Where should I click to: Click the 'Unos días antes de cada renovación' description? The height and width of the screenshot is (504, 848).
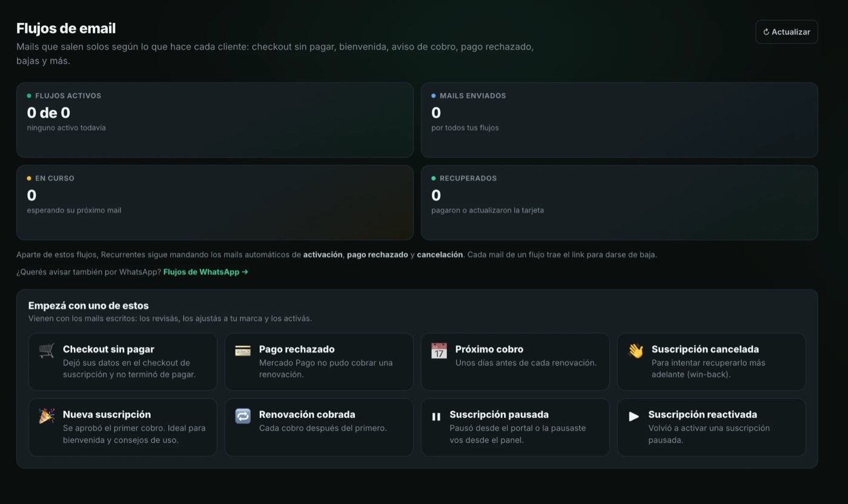pyautogui.click(x=526, y=363)
